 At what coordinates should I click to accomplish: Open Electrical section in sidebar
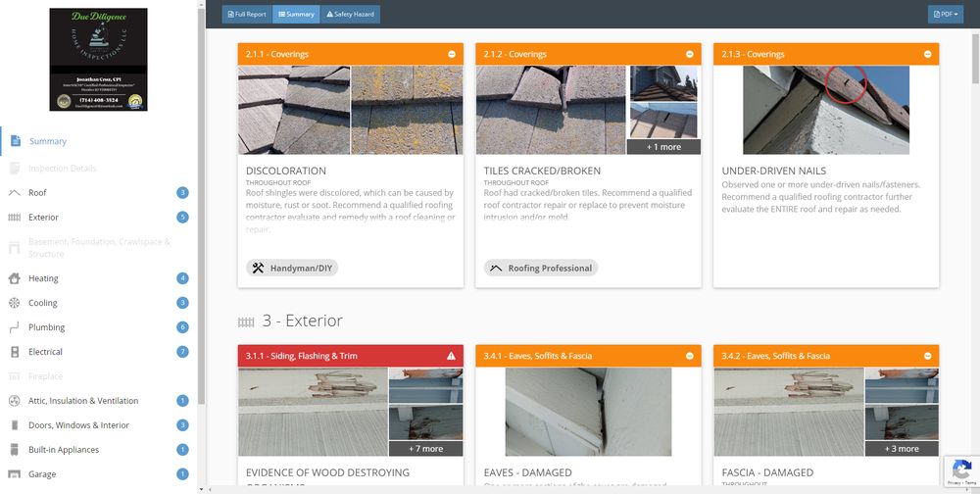(99, 352)
